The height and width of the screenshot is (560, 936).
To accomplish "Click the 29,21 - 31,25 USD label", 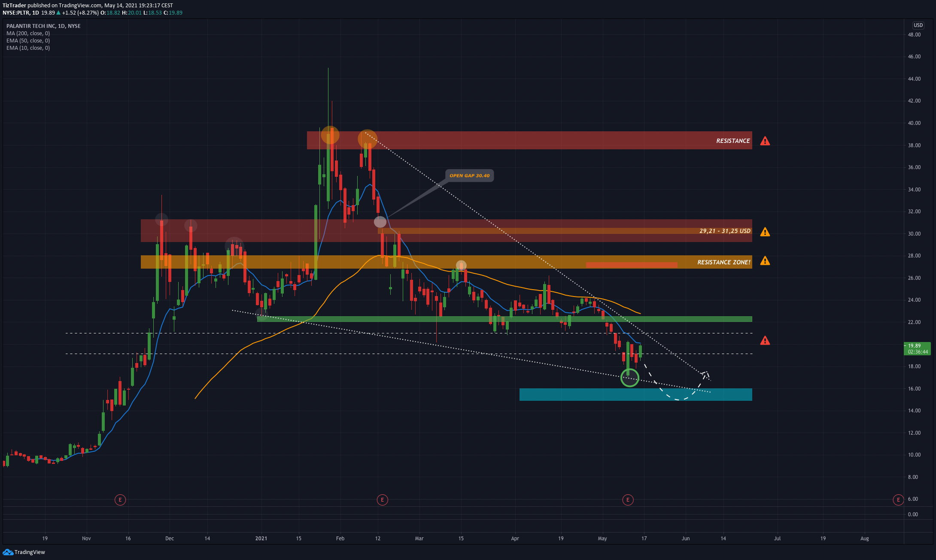I will (x=725, y=231).
